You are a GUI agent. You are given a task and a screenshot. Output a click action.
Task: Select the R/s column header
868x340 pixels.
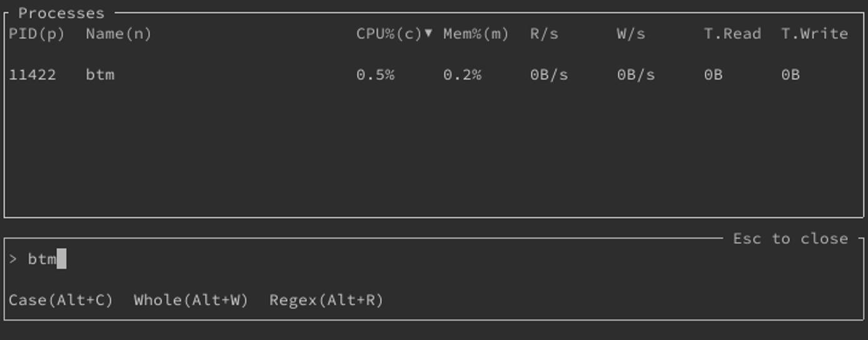(x=544, y=34)
